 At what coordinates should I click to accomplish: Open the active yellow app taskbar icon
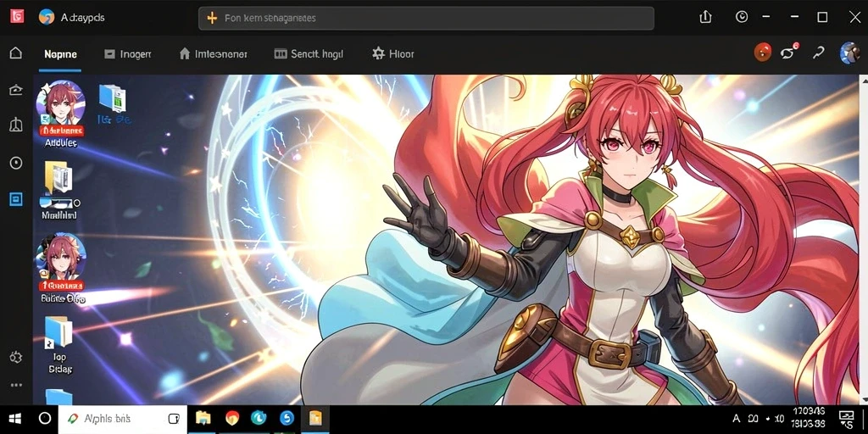tap(315, 418)
